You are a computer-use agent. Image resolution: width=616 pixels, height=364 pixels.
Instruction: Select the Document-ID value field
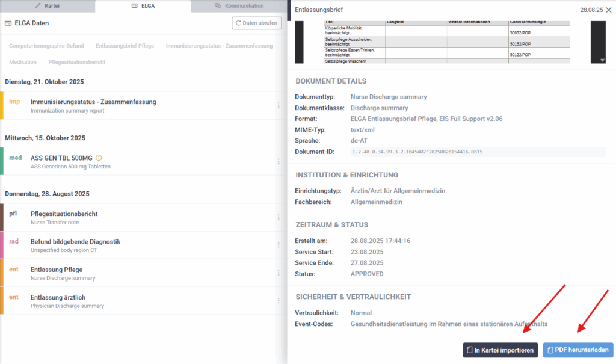click(x=478, y=152)
